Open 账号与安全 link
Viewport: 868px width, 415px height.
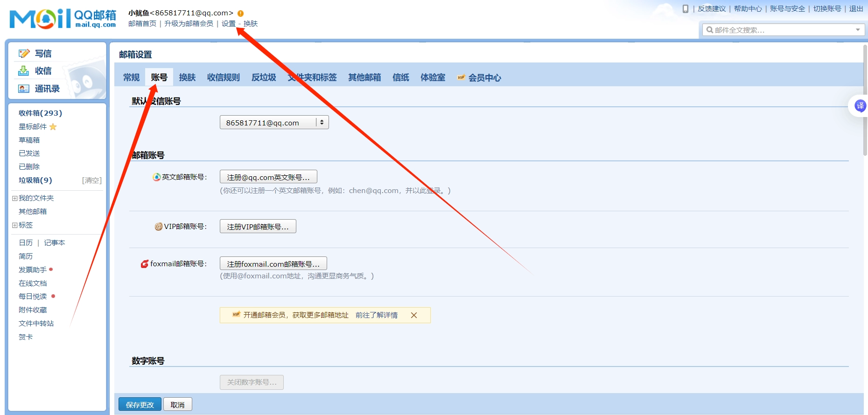coord(787,9)
